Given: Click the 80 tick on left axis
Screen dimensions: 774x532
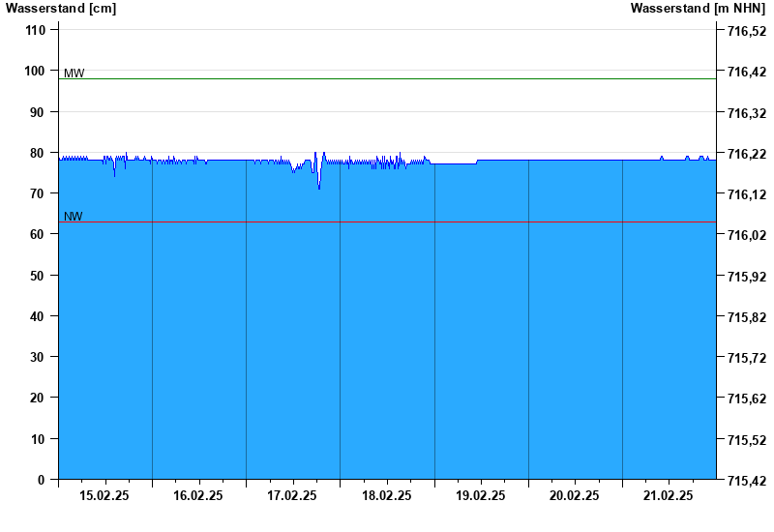Looking at the screenshot, I should 38,153.
